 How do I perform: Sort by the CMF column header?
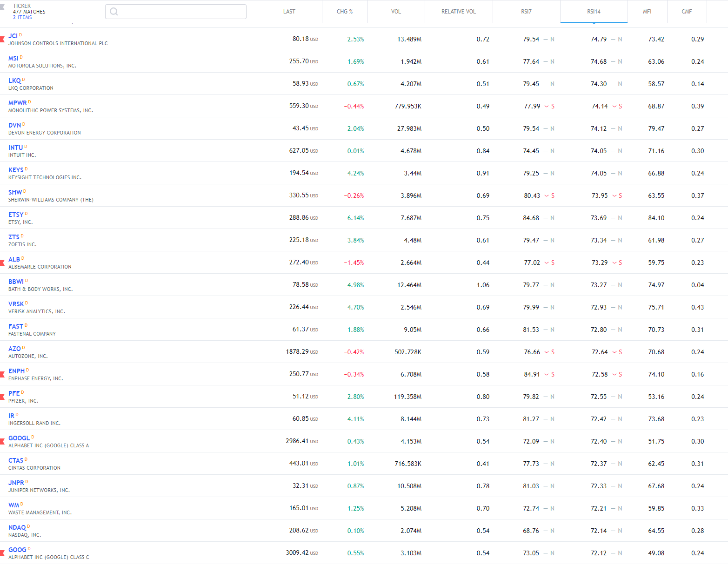pos(687,12)
